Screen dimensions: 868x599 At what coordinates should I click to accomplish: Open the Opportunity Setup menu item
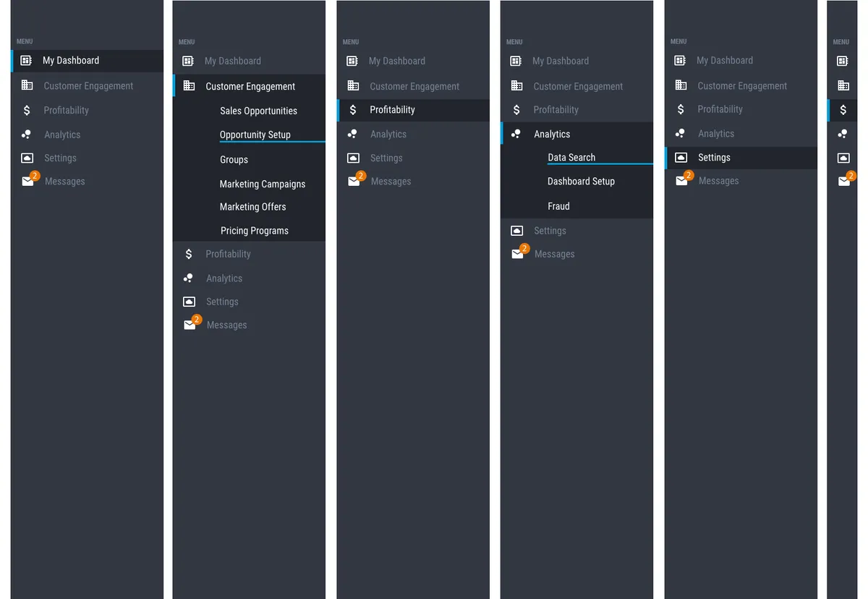point(255,135)
